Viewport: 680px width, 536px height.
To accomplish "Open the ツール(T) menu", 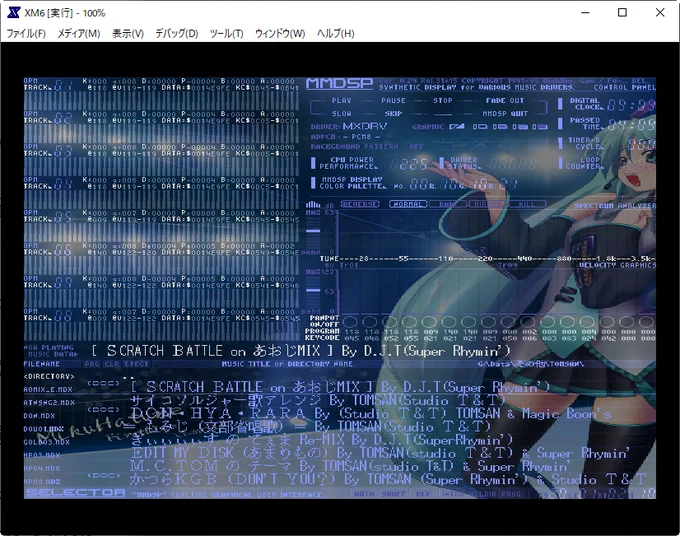I will click(x=226, y=33).
